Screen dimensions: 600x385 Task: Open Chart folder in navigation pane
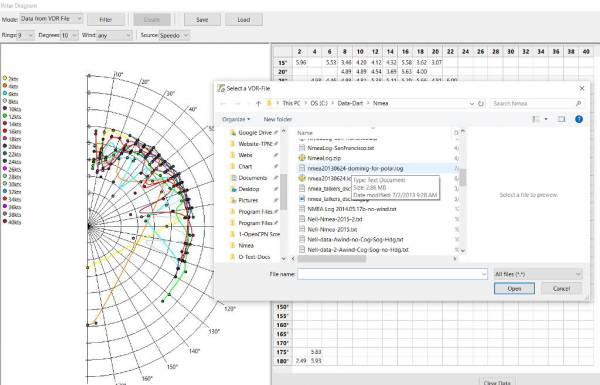245,166
